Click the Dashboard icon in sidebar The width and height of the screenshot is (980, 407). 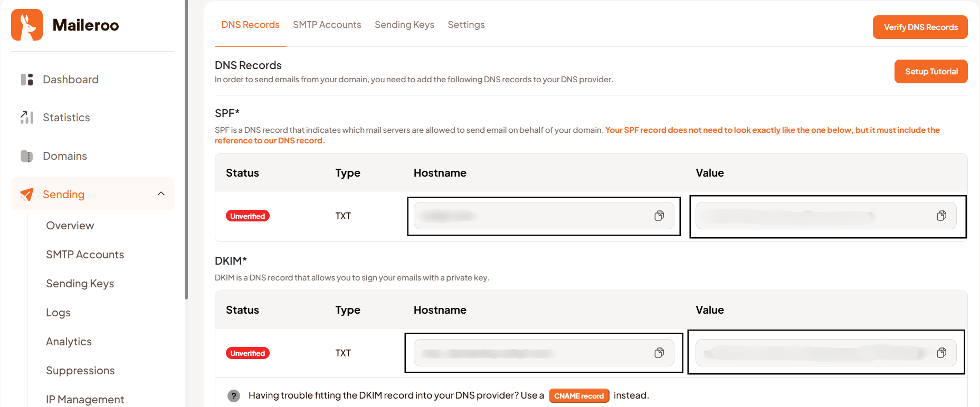pos(27,80)
